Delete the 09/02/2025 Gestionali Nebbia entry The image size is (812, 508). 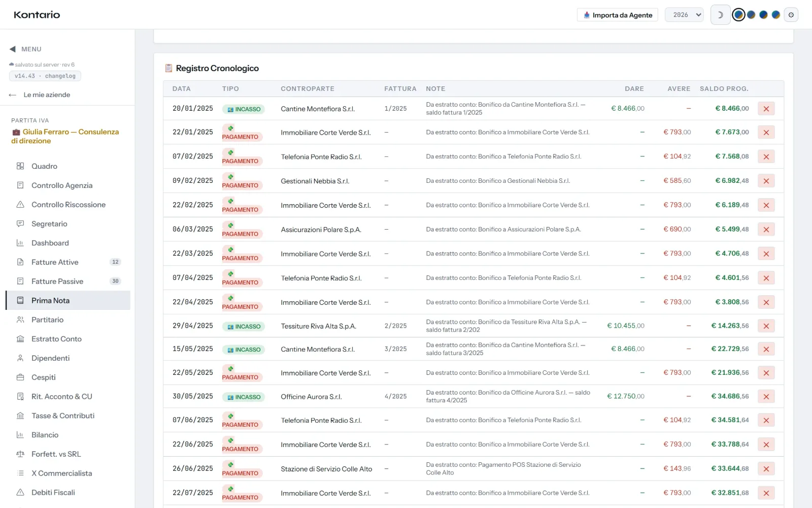click(766, 181)
